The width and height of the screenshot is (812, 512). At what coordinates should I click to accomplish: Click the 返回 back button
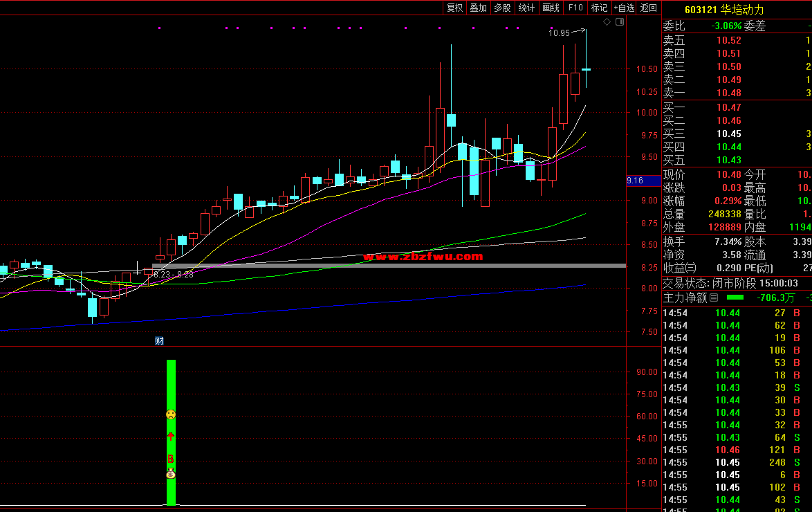(648, 8)
